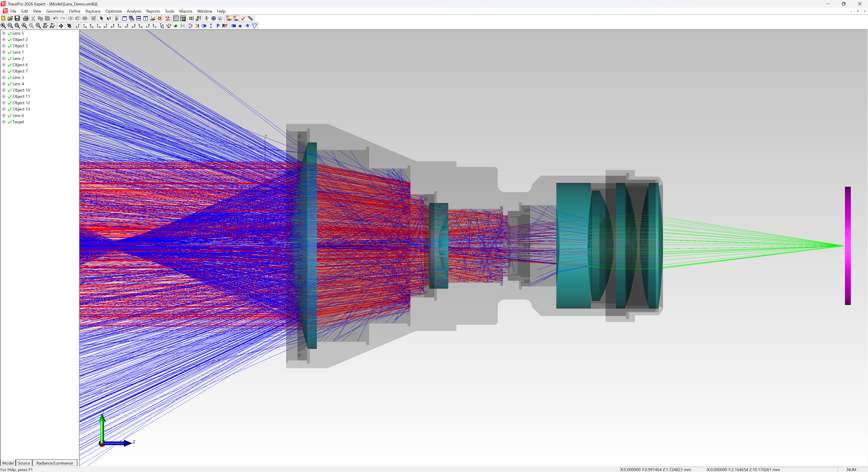This screenshot has width=868, height=472.
Task: Expand the Object 2 tree node
Action: [x=4, y=39]
